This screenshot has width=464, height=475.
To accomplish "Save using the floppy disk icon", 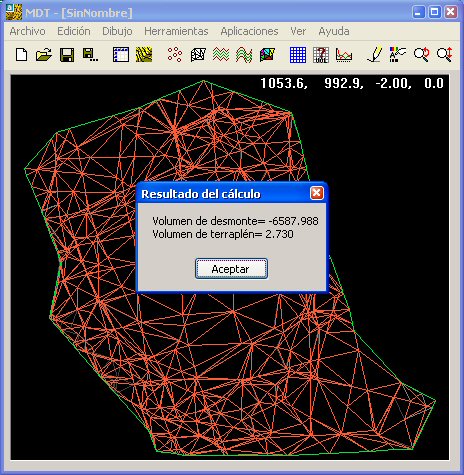I will [x=67, y=55].
